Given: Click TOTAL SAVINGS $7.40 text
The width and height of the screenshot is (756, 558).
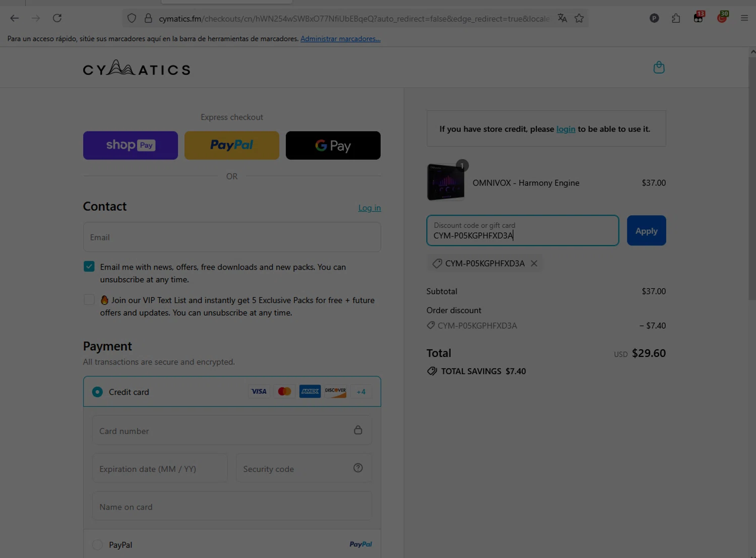Looking at the screenshot, I should [x=483, y=371].
